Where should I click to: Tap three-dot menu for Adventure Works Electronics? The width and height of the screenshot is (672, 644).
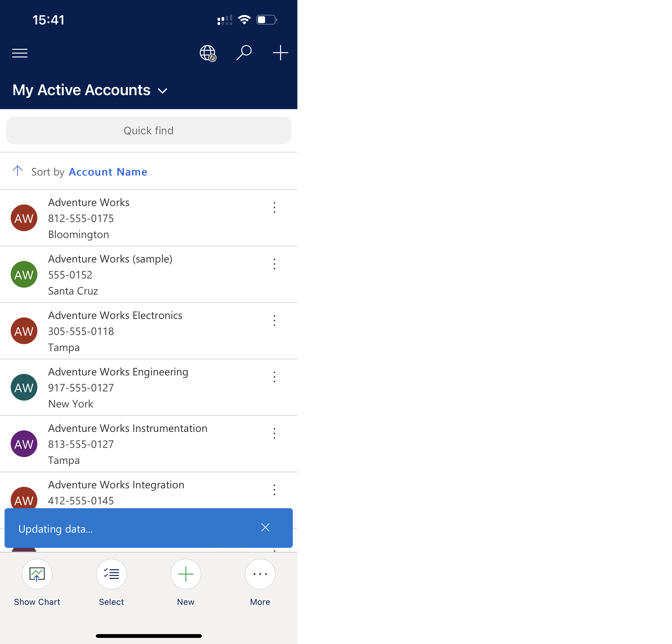274,320
